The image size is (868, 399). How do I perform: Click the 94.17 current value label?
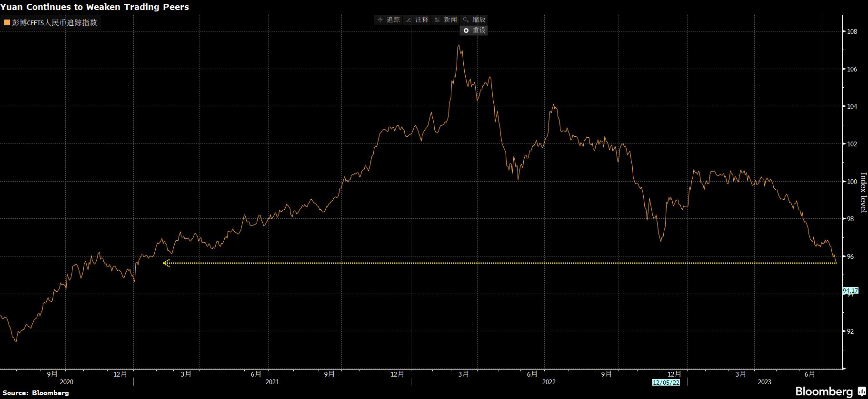pyautogui.click(x=850, y=290)
